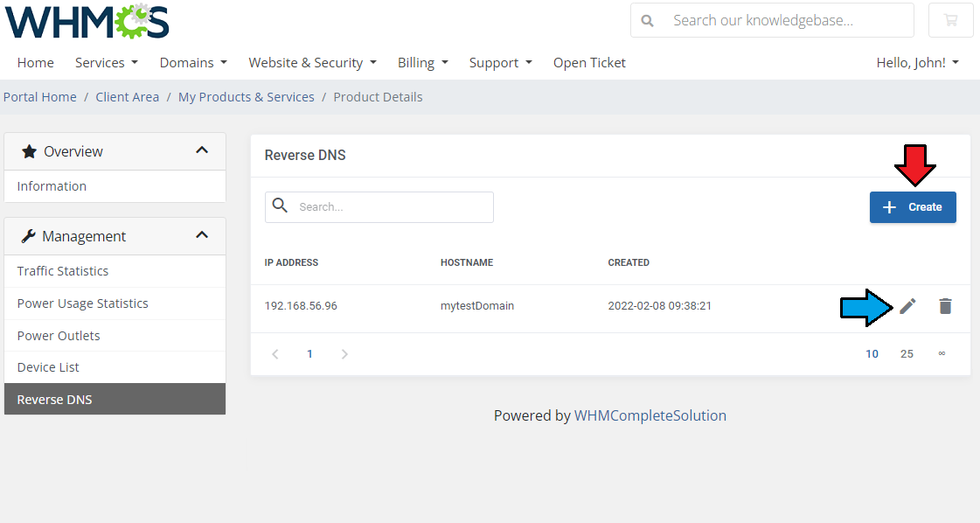Open Traffic Statistics in sidebar
980x523 pixels.
click(115, 271)
